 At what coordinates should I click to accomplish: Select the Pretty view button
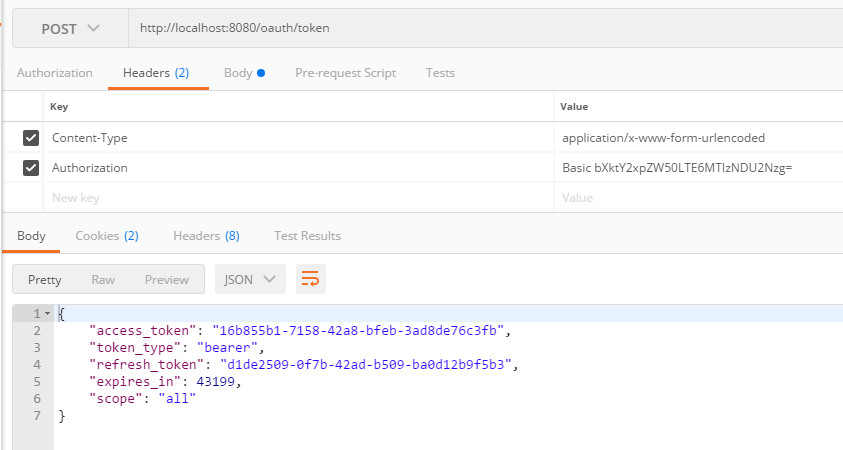click(44, 280)
